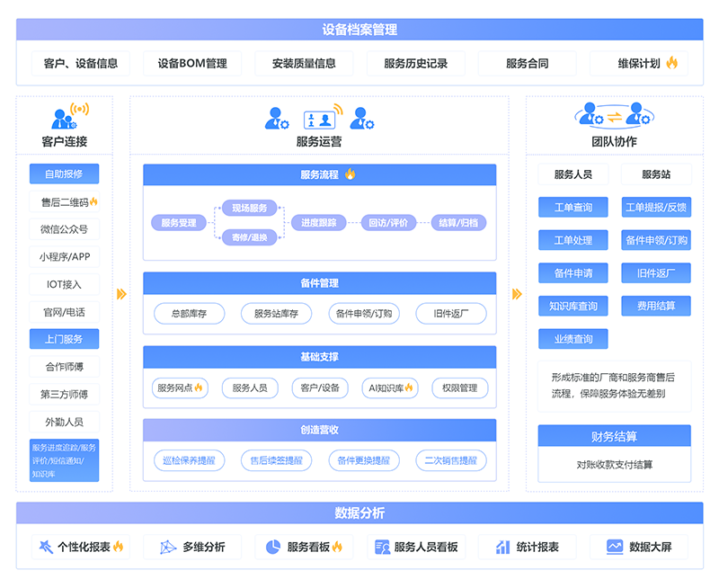Click the 服务进度追踪 blue info box
The width and height of the screenshot is (719, 588).
click(x=64, y=460)
